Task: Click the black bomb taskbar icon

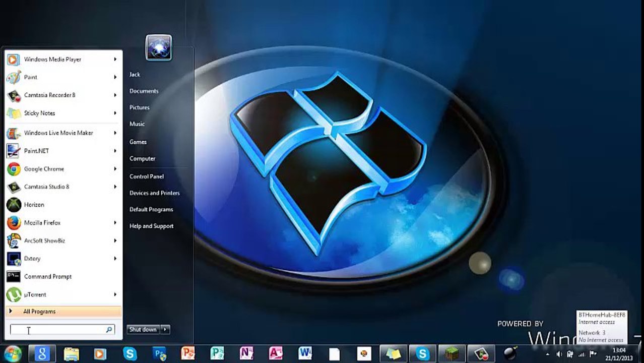Action: coord(510,354)
